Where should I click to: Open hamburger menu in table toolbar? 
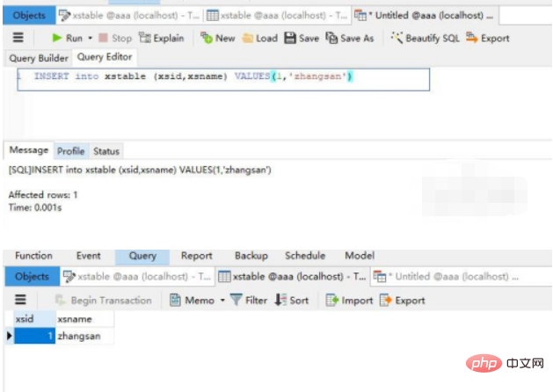click(x=20, y=300)
